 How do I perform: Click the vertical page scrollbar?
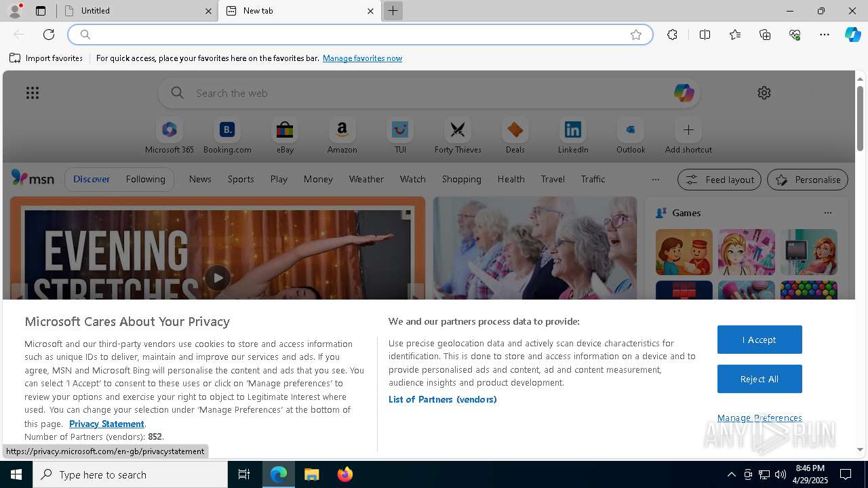[x=860, y=119]
